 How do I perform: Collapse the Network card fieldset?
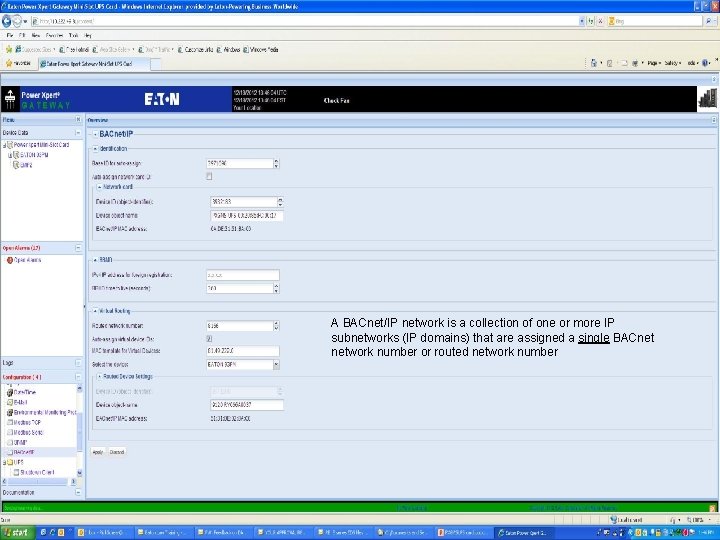(x=99, y=187)
